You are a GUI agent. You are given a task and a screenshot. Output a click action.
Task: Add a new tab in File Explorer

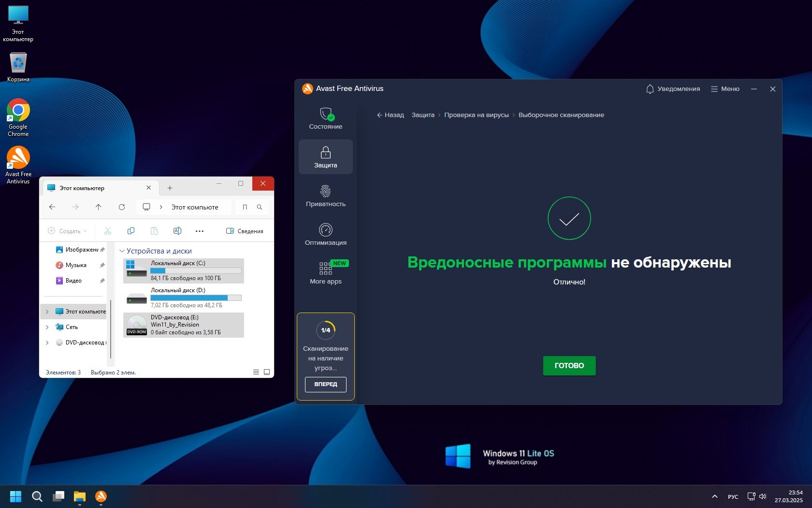pyautogui.click(x=170, y=188)
